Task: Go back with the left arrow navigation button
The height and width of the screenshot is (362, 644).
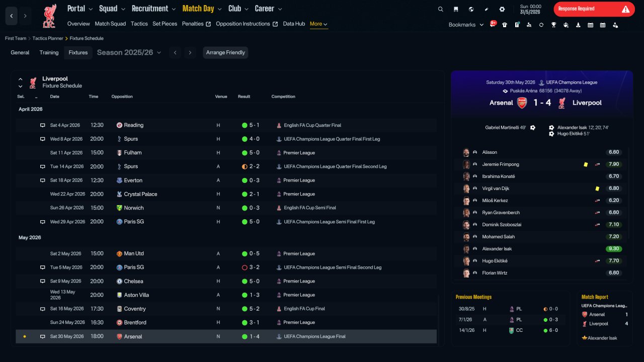Action: 12,16
